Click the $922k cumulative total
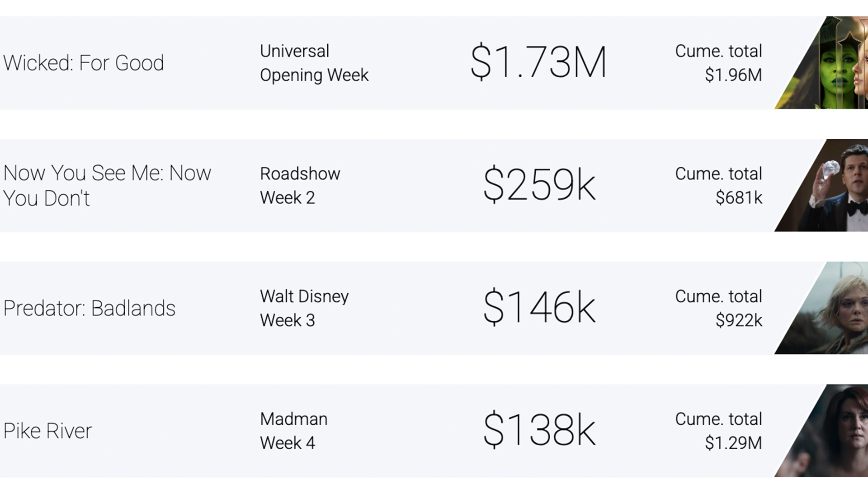The height and width of the screenshot is (488, 868). point(739,320)
